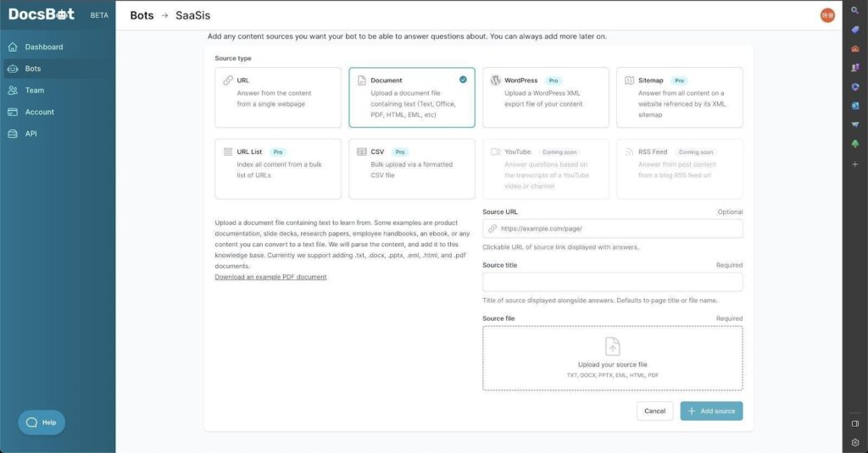Image resolution: width=868 pixels, height=453 pixels.
Task: Click the upload file icon
Action: (x=612, y=346)
